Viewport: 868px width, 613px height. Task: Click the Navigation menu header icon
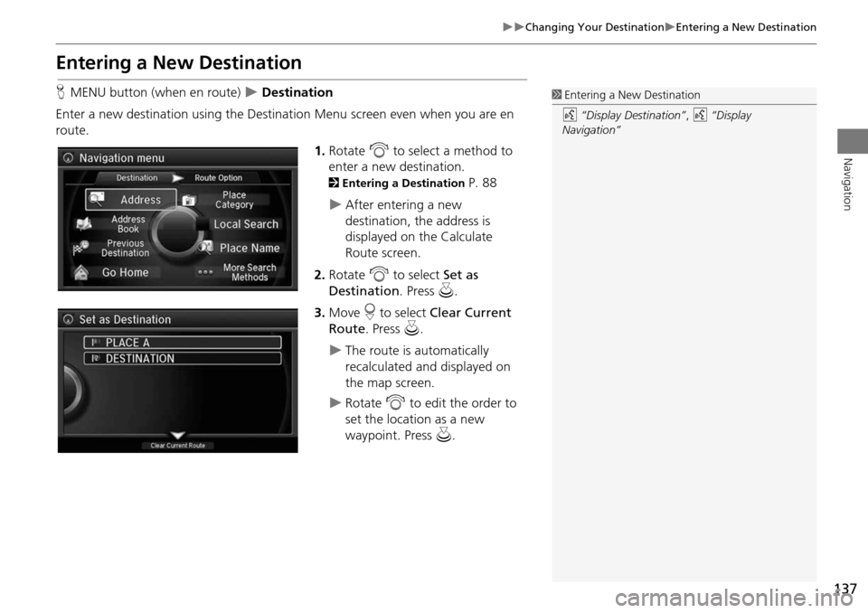click(68, 158)
